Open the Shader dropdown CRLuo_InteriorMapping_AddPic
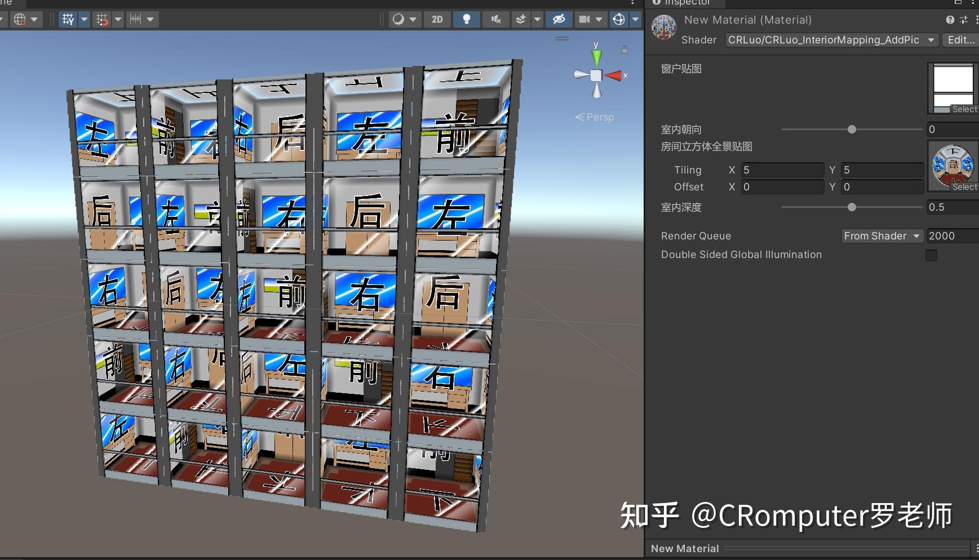 tap(829, 39)
